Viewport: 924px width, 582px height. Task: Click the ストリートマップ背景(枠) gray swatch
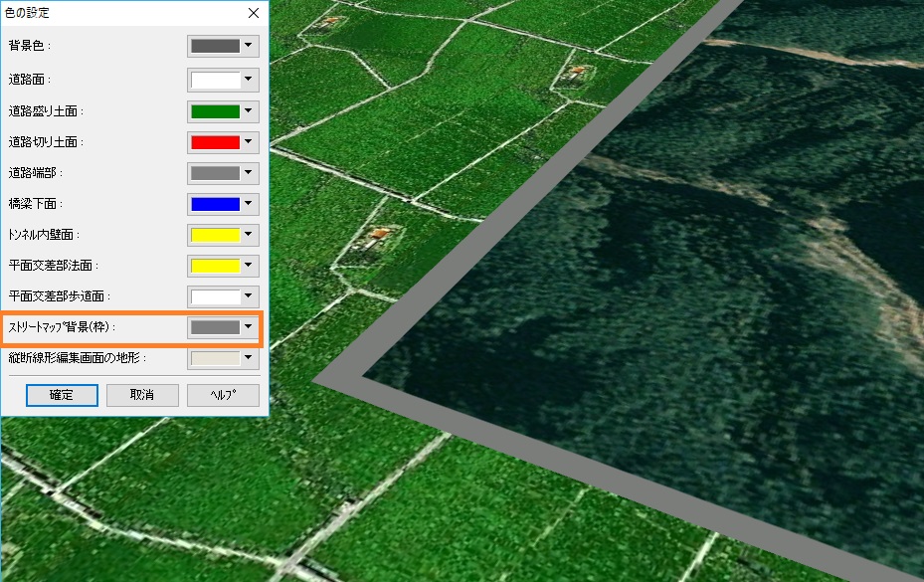216,327
